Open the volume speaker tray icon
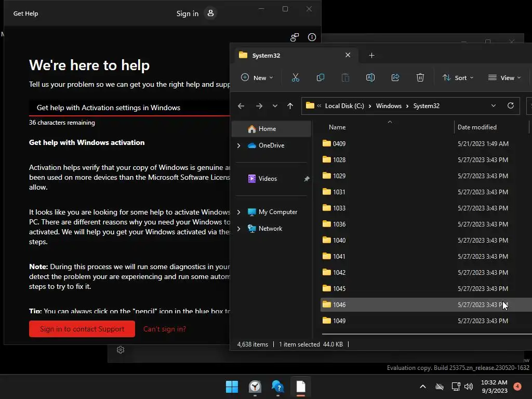 pos(469,387)
